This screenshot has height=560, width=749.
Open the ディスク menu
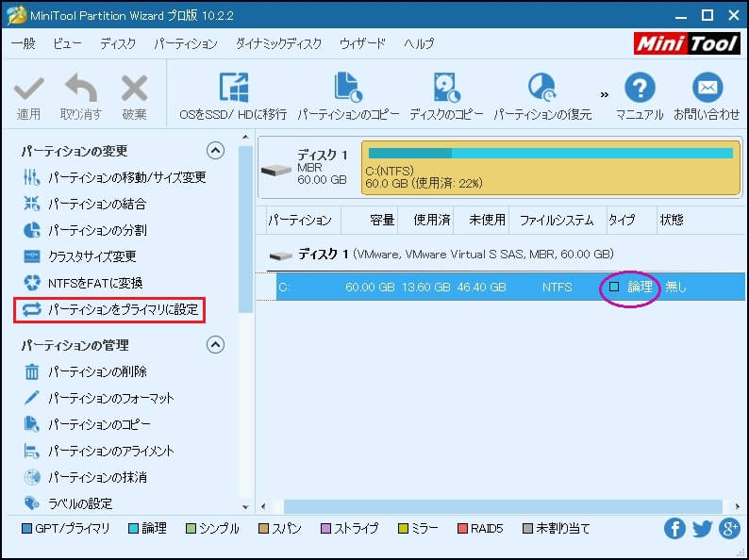(118, 43)
